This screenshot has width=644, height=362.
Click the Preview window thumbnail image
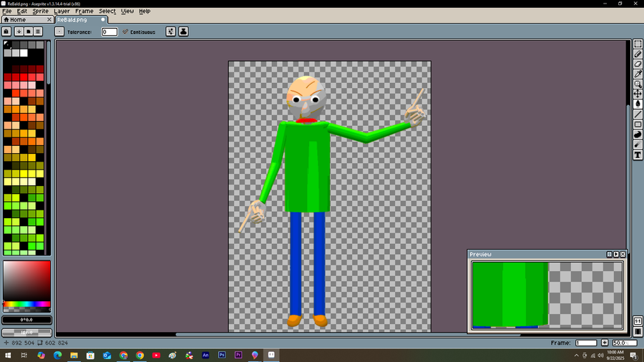pos(547,295)
